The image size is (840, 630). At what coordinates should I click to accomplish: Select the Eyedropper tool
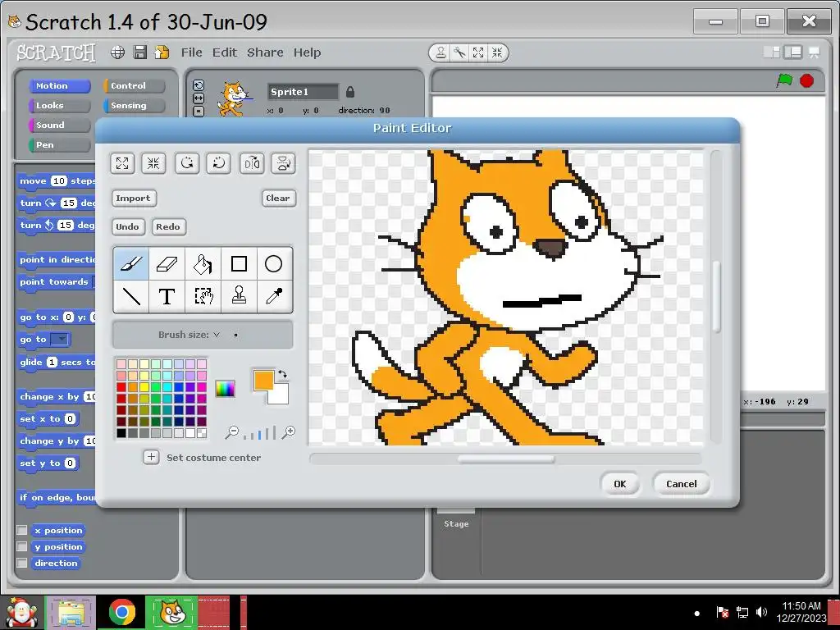point(274,296)
